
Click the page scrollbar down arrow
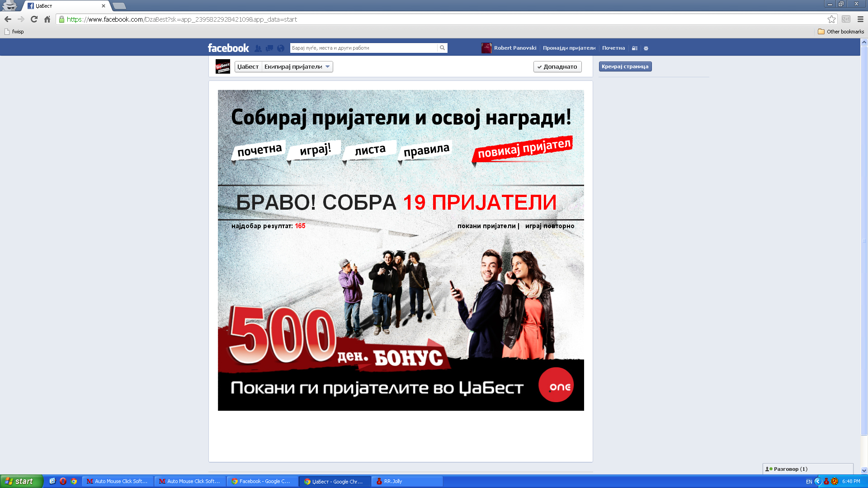(864, 470)
